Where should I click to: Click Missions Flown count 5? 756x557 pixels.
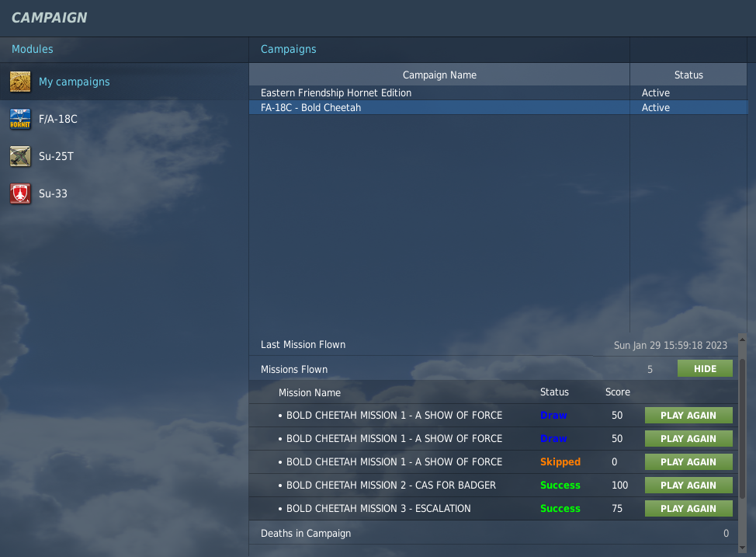pyautogui.click(x=650, y=369)
